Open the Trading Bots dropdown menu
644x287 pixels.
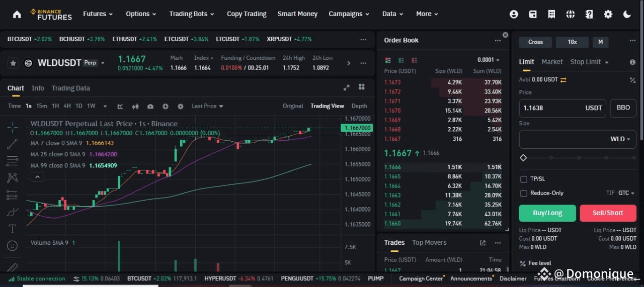click(192, 14)
